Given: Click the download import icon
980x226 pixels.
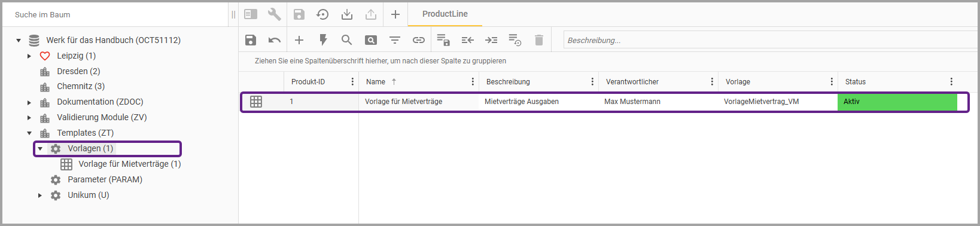Looking at the screenshot, I should point(347,14).
